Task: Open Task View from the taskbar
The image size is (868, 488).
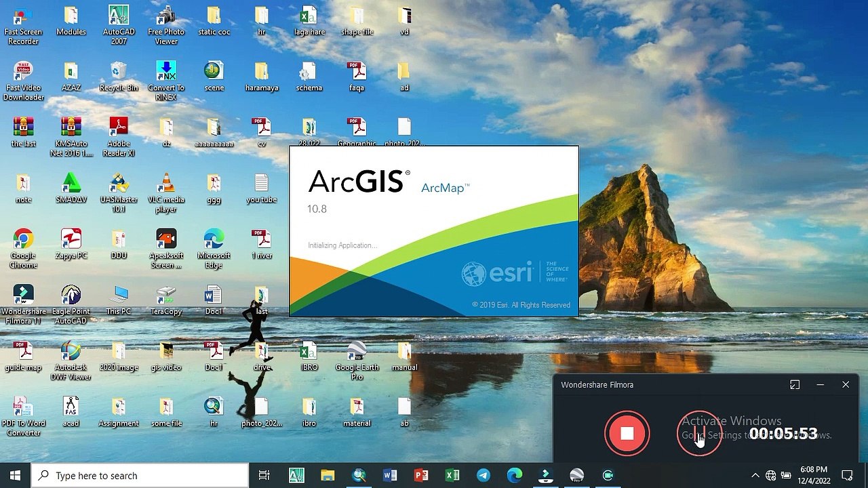Action: (x=264, y=475)
